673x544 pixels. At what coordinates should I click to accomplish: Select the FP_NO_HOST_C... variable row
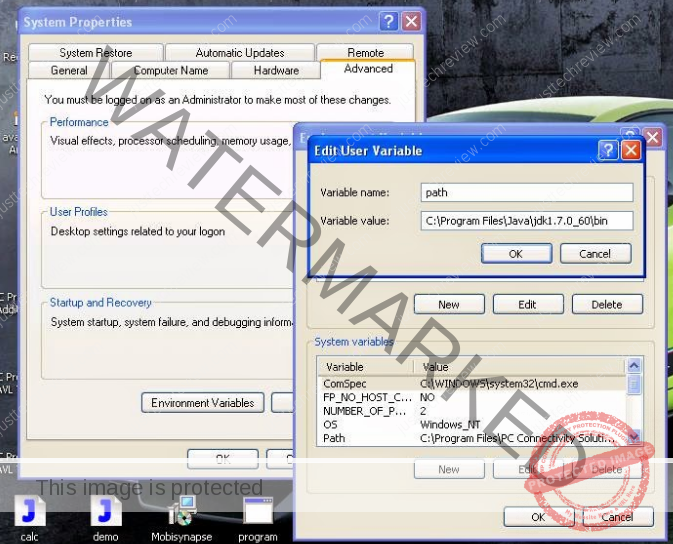pos(472,397)
